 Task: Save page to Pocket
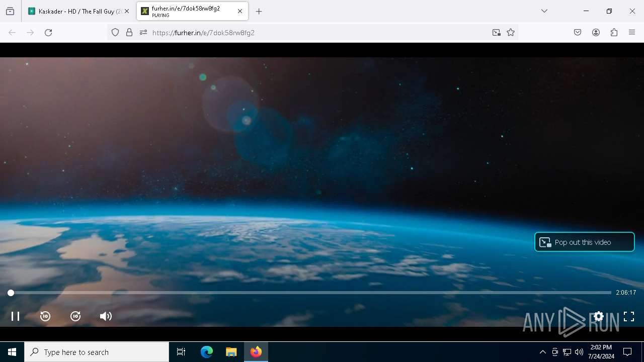pos(578,33)
